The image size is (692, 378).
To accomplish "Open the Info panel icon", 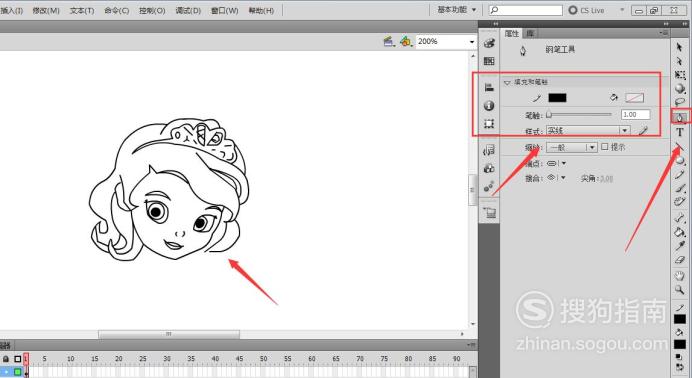I will [489, 105].
